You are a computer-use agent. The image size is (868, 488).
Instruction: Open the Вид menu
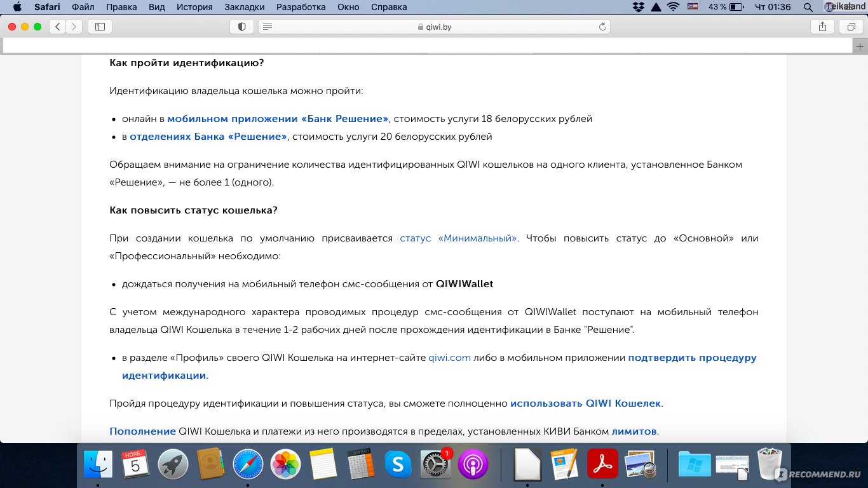pos(156,7)
